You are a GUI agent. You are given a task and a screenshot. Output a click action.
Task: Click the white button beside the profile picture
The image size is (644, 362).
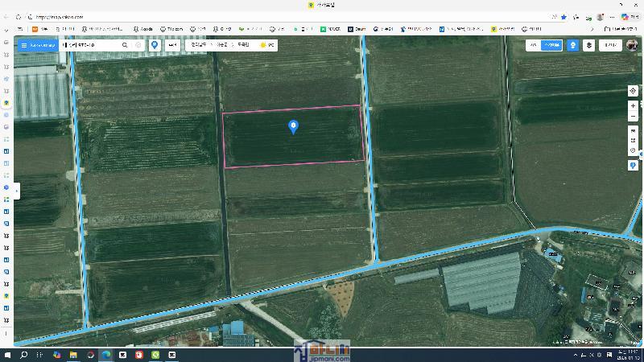point(611,45)
